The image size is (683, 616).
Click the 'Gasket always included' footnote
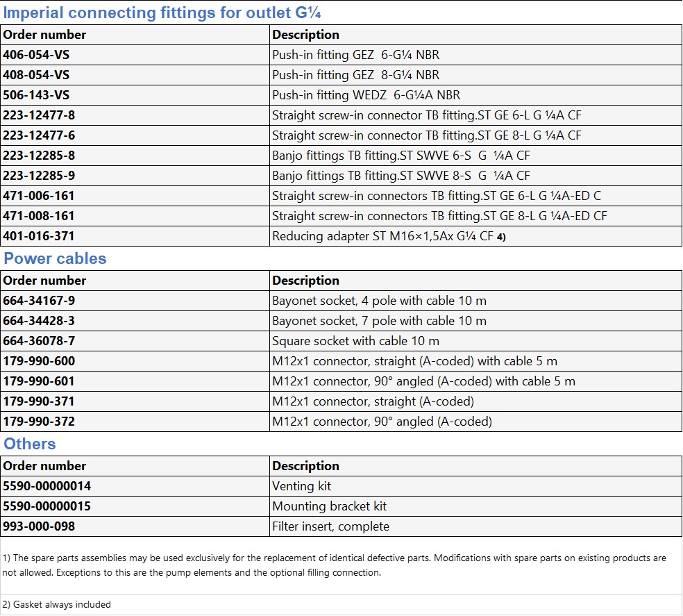click(x=57, y=604)
